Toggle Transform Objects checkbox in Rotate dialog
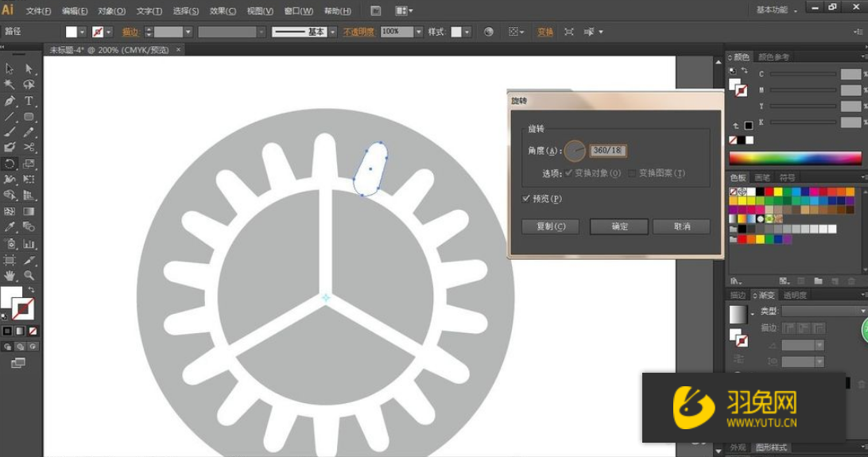The image size is (868, 457). [568, 173]
